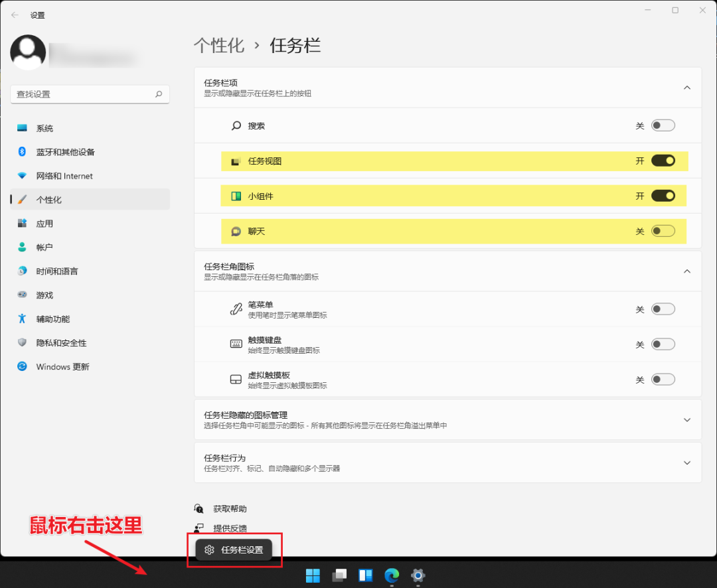Click the back arrow in Settings window
This screenshot has width=717, height=588.
tap(15, 15)
